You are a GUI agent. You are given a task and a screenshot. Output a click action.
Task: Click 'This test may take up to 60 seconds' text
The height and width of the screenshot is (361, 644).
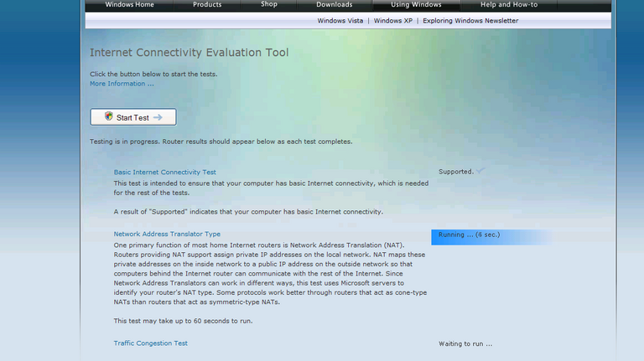point(183,321)
